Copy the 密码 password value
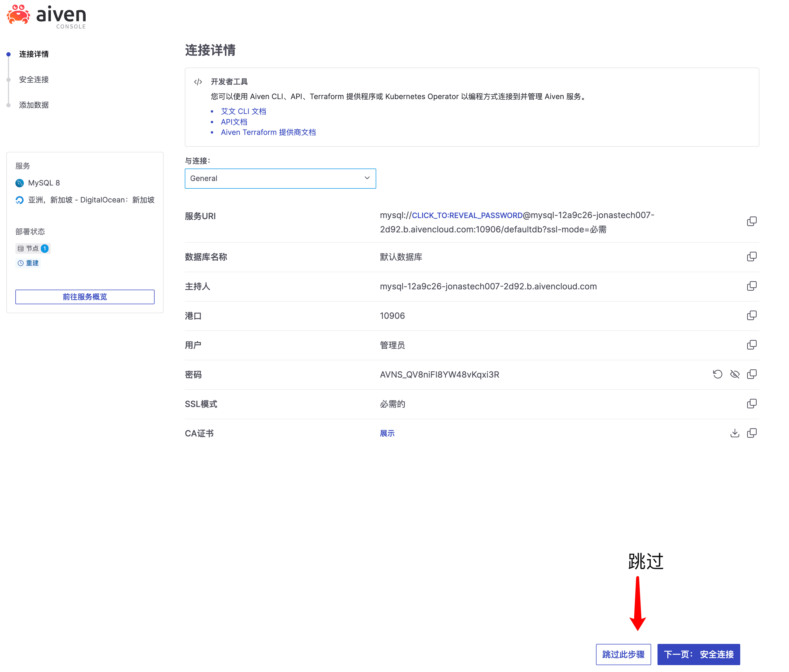The width and height of the screenshot is (789, 672). click(x=751, y=374)
